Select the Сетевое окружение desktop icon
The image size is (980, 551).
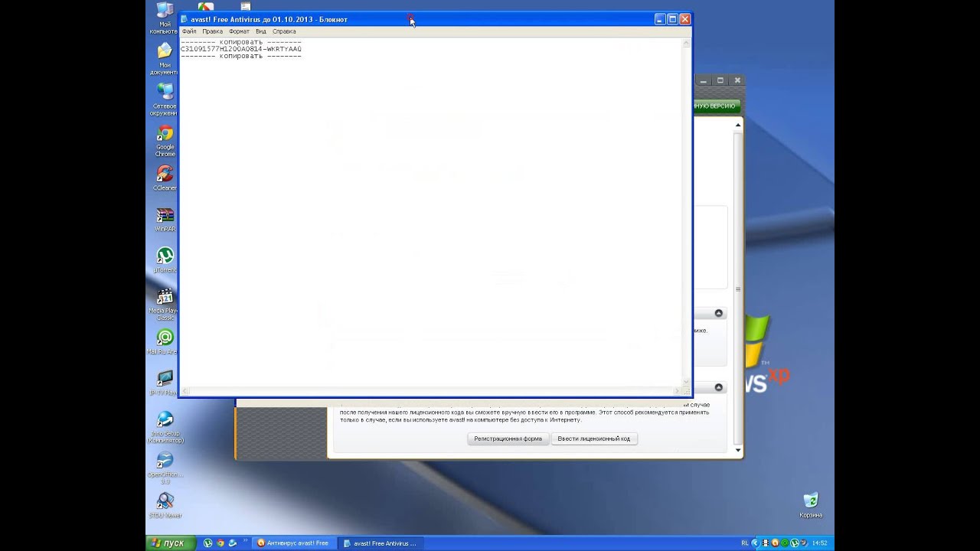[164, 99]
